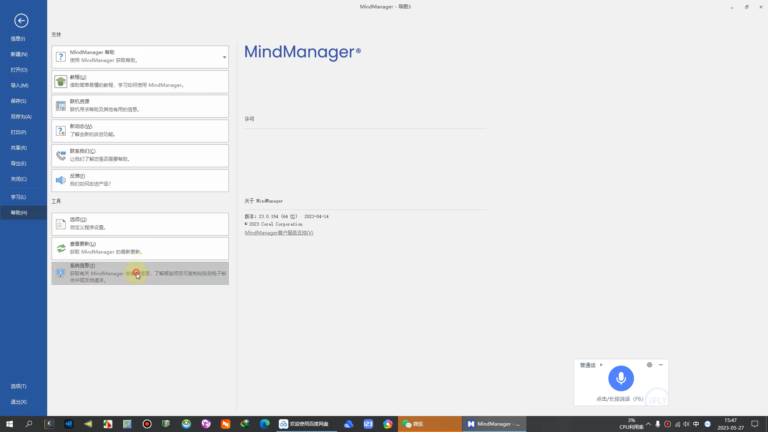Viewport: 768px width, 432px height.
Task: Open the 新建(N) backstage tab
Action: [19, 54]
